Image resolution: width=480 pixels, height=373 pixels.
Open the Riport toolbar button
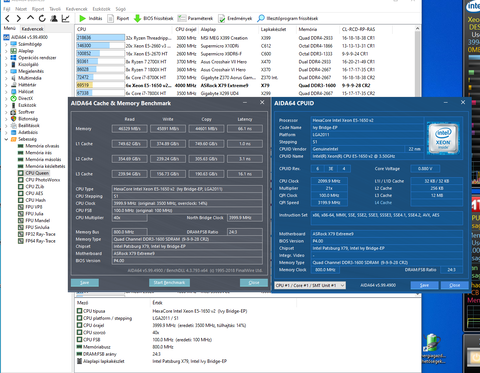[x=118, y=18]
